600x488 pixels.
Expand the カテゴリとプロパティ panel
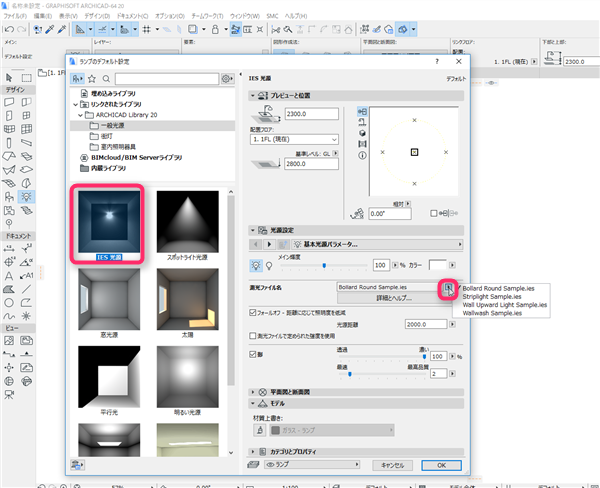click(253, 452)
